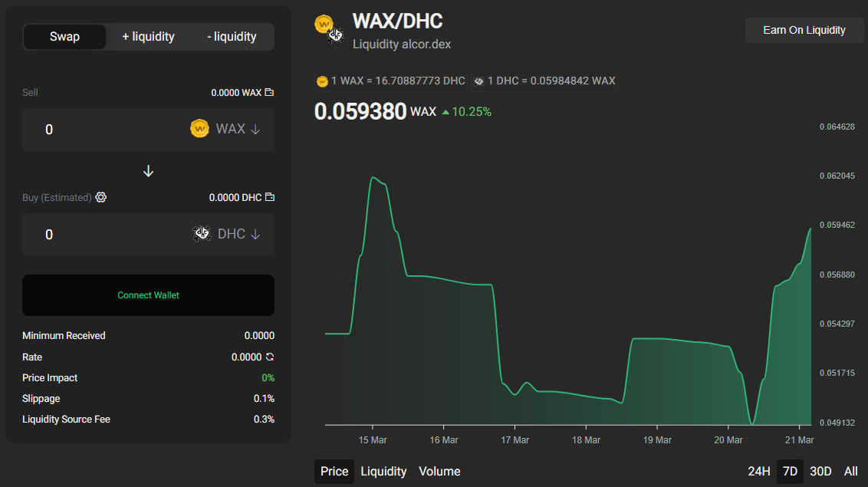Open the DHC buy token dropdown

(x=238, y=234)
